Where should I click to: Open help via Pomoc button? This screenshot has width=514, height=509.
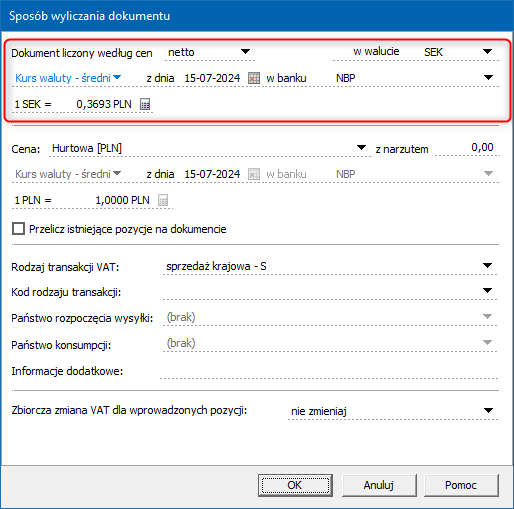click(x=461, y=485)
